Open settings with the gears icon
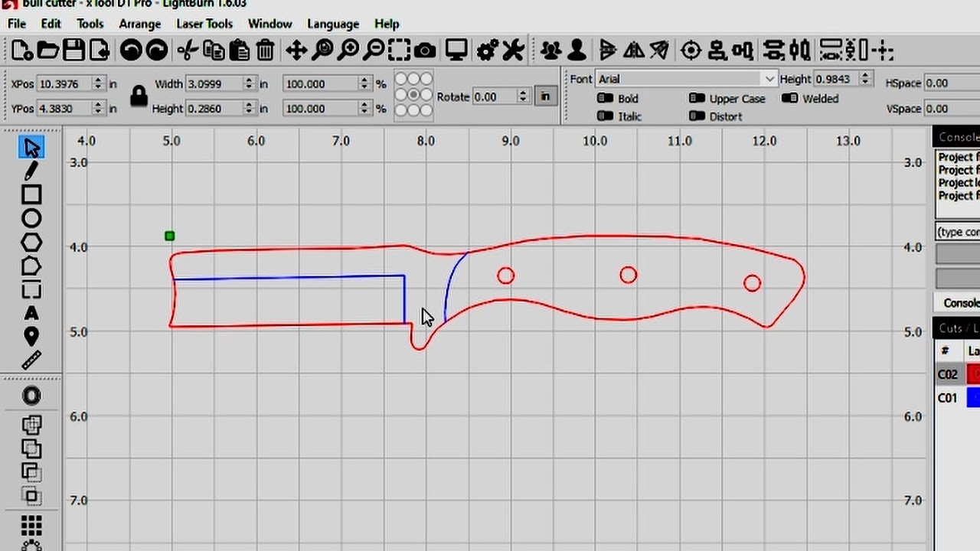The width and height of the screenshot is (980, 551). [x=487, y=51]
